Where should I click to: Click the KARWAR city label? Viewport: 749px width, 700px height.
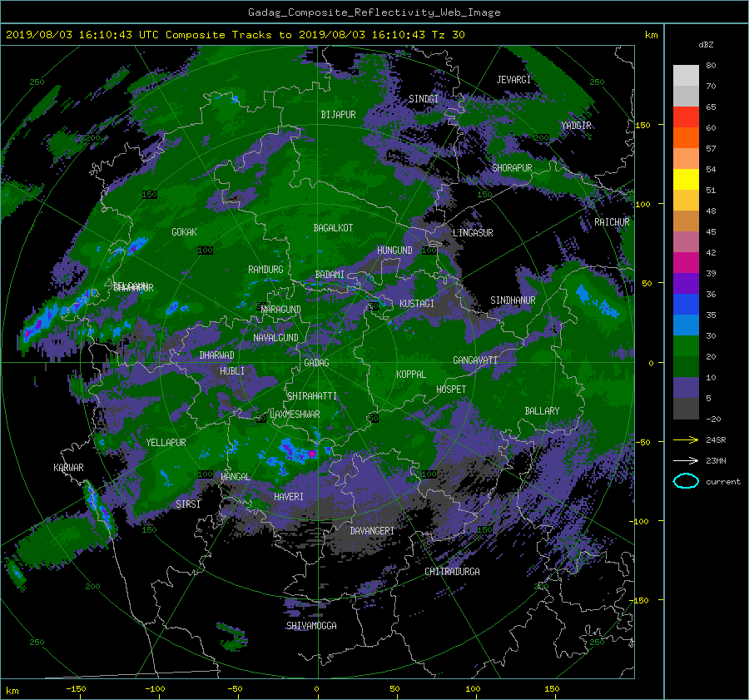(68, 467)
